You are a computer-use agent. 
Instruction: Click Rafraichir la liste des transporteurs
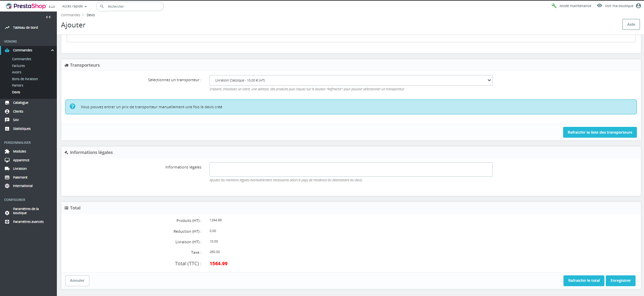point(600,132)
